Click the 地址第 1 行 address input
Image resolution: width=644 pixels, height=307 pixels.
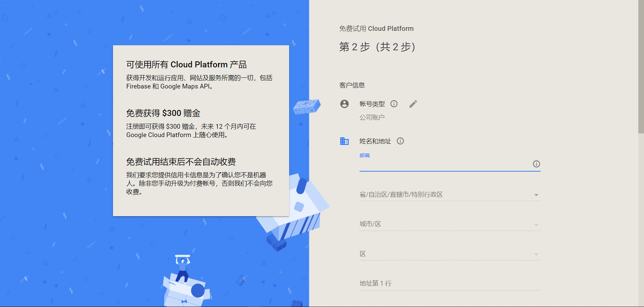[x=450, y=284]
